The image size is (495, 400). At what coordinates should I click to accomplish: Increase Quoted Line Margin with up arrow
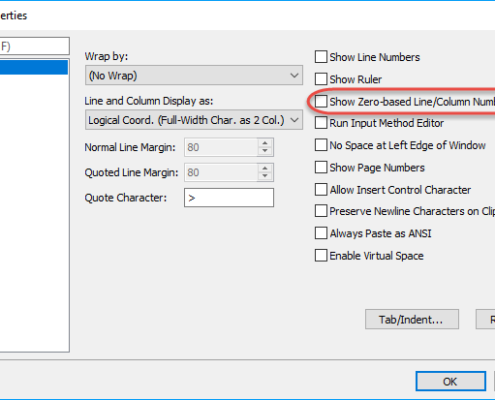click(265, 168)
